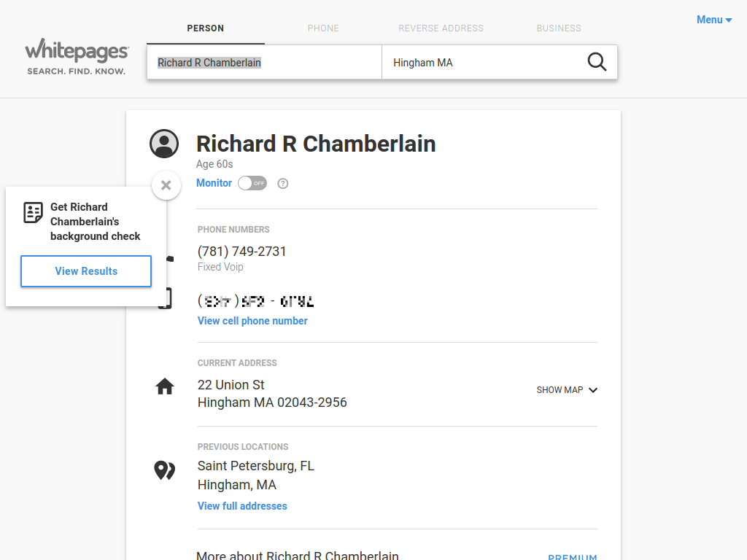This screenshot has width=747, height=560.
Task: Click the Monitor link
Action: [x=214, y=183]
